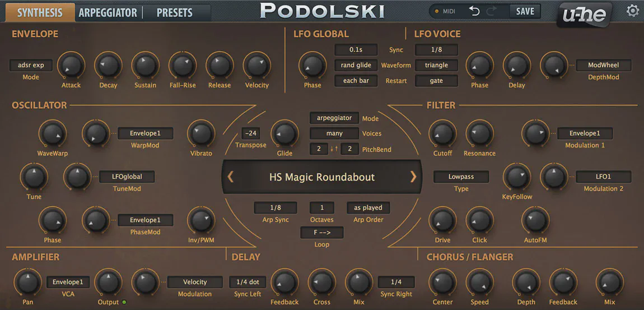
Task: Open the Presets tab
Action: [x=174, y=12]
